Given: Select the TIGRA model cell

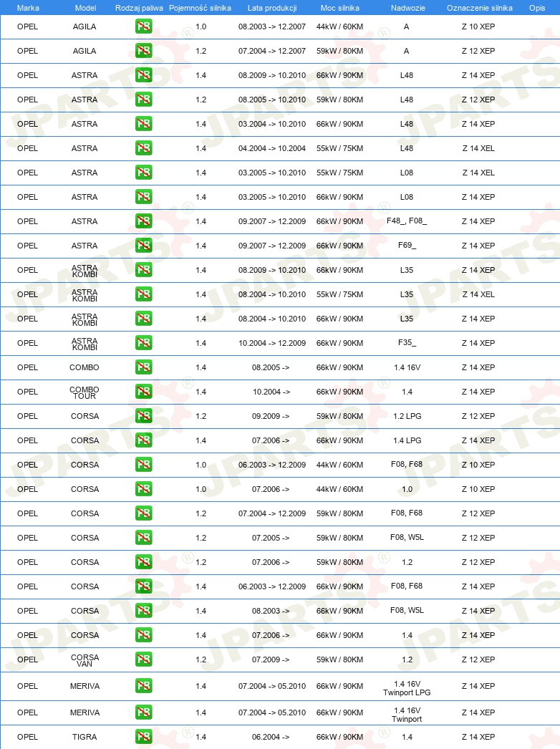Looking at the screenshot, I should pyautogui.click(x=85, y=737).
